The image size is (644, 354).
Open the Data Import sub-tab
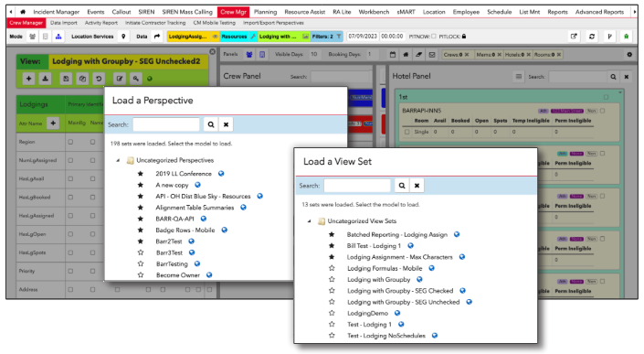coord(64,23)
